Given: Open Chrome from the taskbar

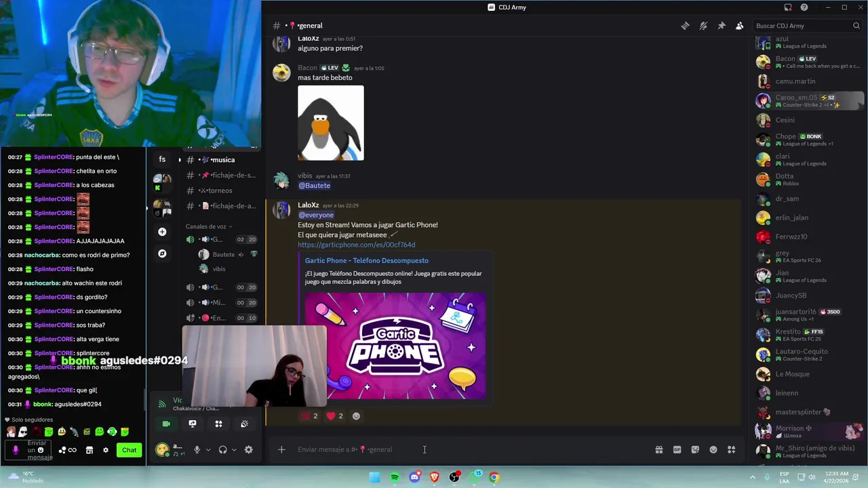Looking at the screenshot, I should click(494, 477).
